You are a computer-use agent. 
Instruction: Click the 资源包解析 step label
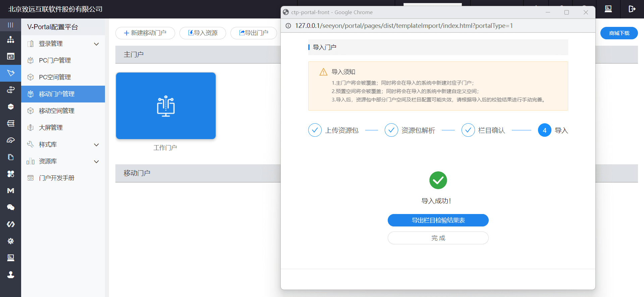(418, 130)
